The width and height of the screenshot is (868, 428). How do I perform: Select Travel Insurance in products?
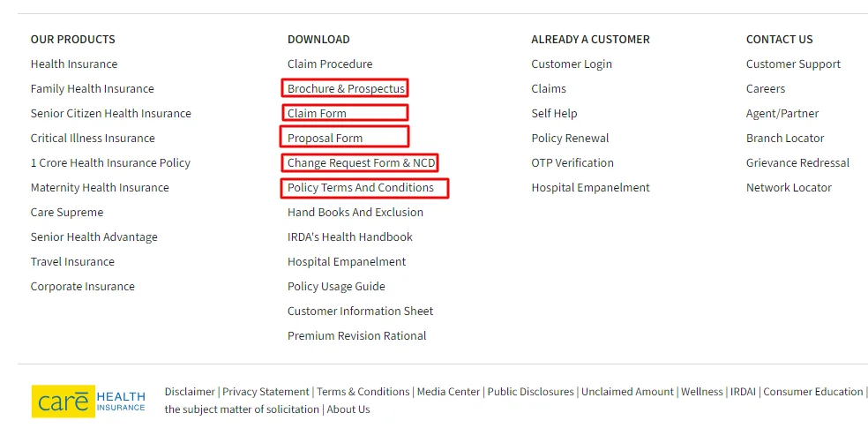click(x=72, y=262)
